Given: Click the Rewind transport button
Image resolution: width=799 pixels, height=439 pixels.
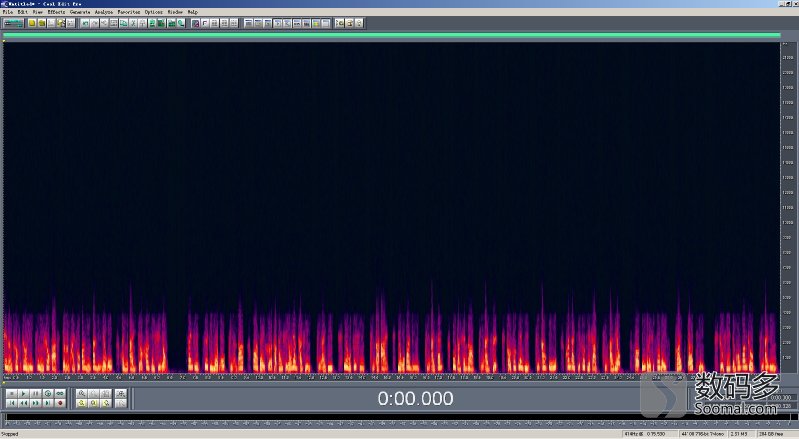Looking at the screenshot, I should tap(23, 403).
